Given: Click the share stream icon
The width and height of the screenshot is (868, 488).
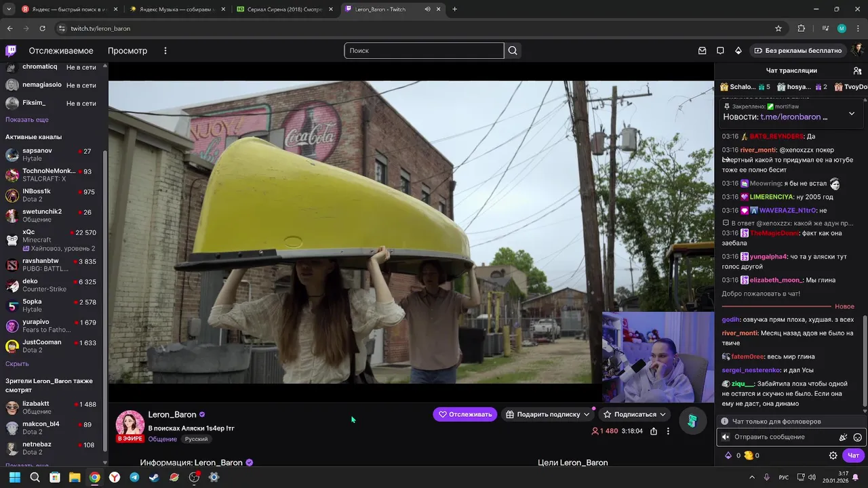Looking at the screenshot, I should (x=654, y=431).
